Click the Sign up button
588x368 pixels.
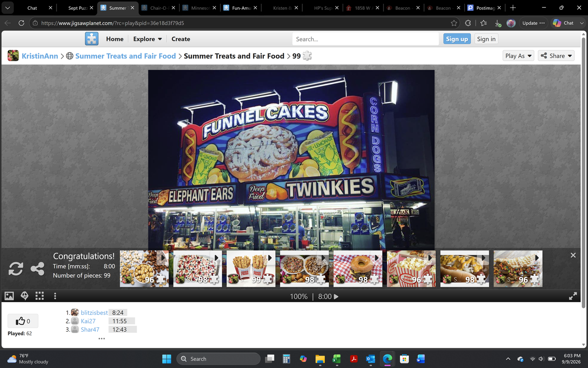(x=457, y=39)
